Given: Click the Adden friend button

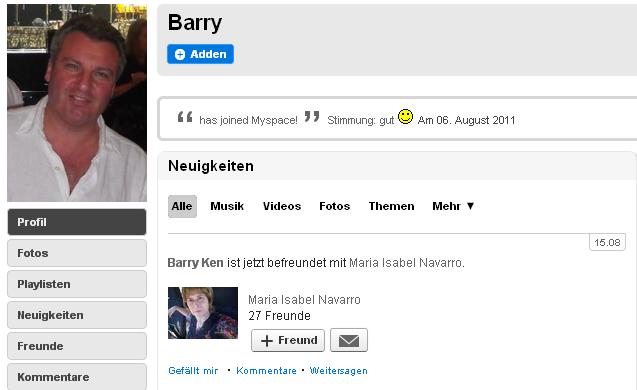Looking at the screenshot, I should [200, 54].
